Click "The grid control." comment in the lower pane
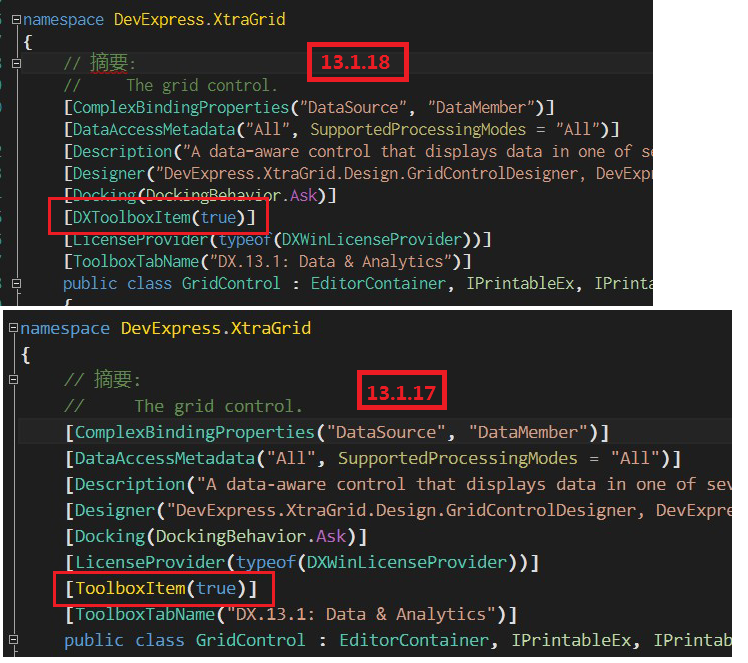748x663 pixels. pyautogui.click(x=218, y=406)
